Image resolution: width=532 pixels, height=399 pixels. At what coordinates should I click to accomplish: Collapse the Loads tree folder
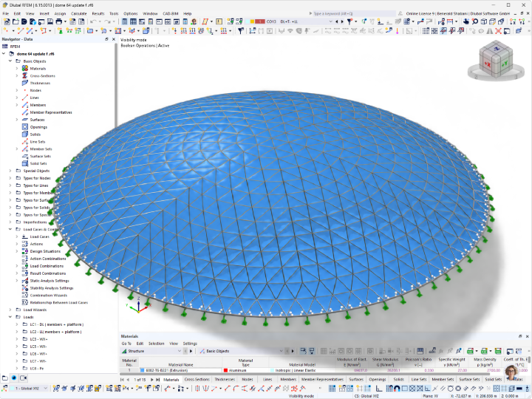point(10,317)
